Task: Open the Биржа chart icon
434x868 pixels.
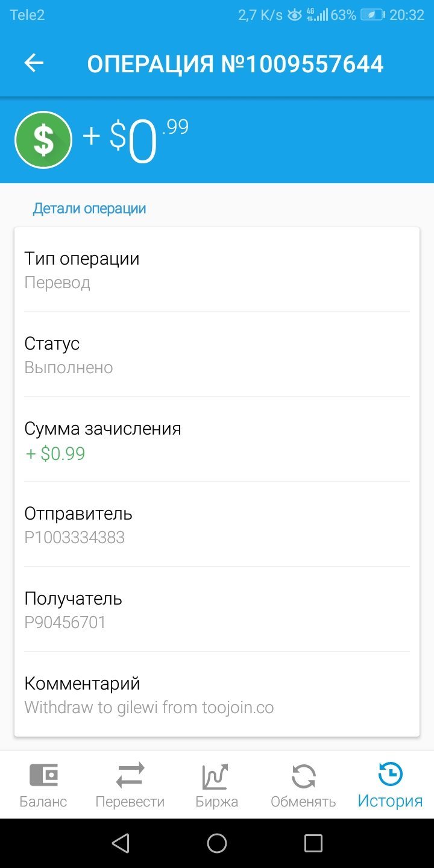Action: [216, 776]
